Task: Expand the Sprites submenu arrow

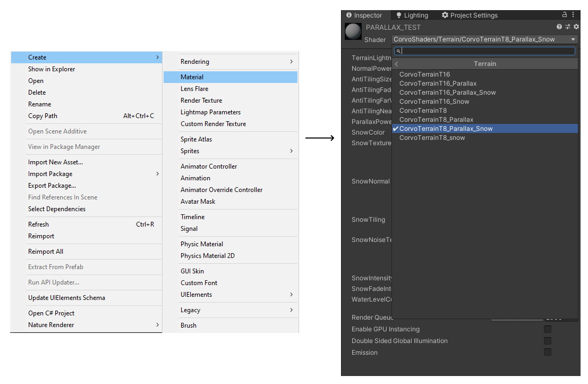Action: click(292, 151)
